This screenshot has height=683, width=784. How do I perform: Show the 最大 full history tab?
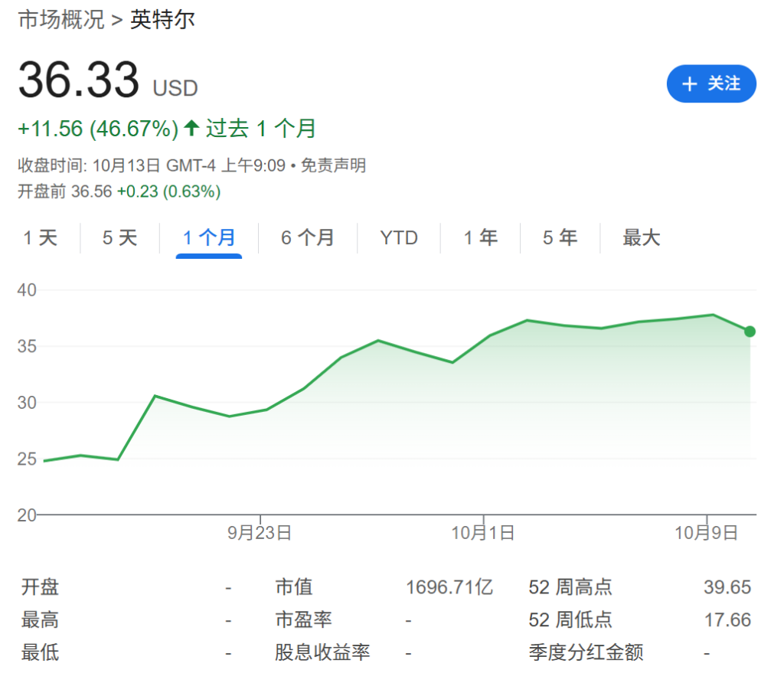point(641,238)
